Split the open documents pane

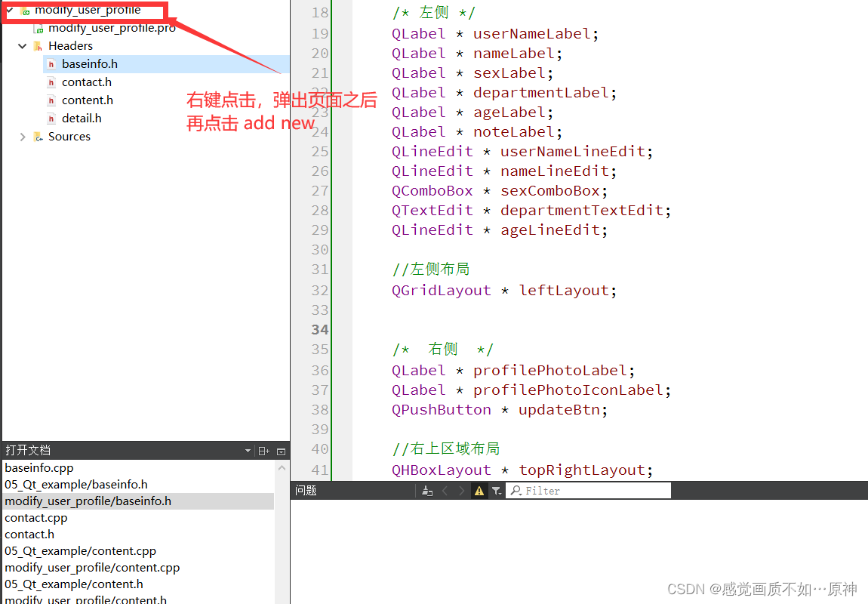pos(264,451)
